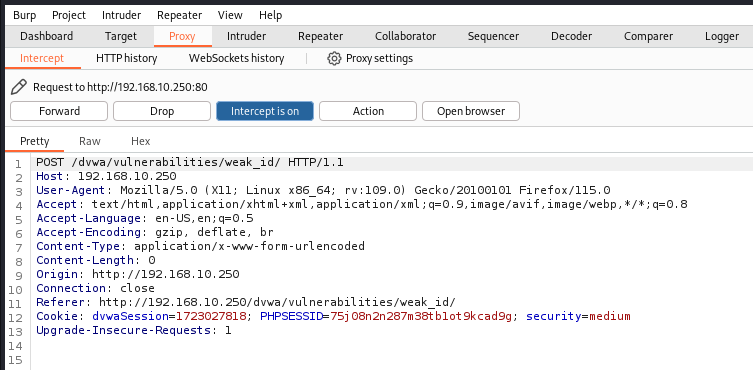The width and height of the screenshot is (753, 370).
Task: Forward the intercepted request
Action: coord(59,111)
